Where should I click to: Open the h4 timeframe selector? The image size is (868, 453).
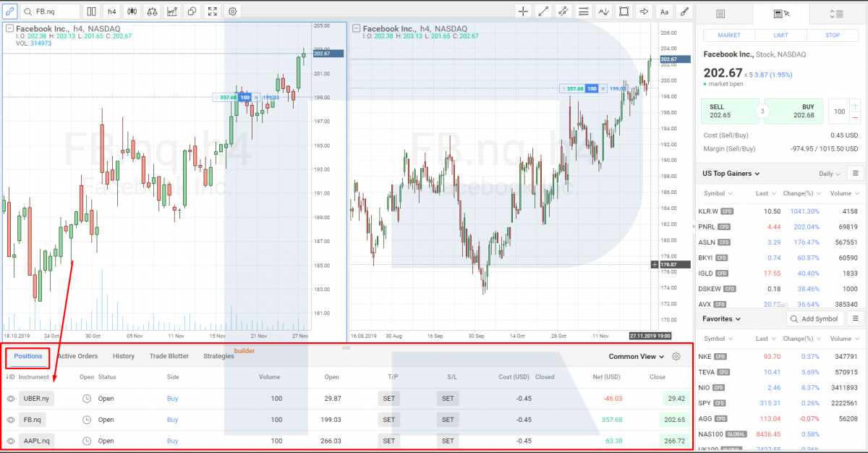(111, 12)
